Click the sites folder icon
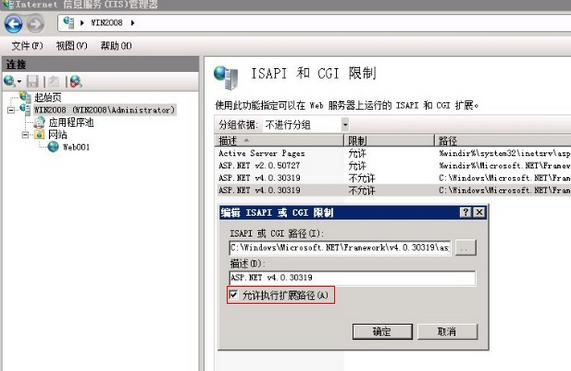 [39, 134]
